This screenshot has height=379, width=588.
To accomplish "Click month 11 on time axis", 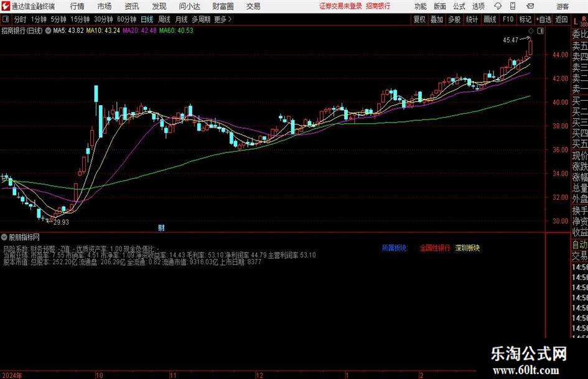I will click(x=172, y=375).
